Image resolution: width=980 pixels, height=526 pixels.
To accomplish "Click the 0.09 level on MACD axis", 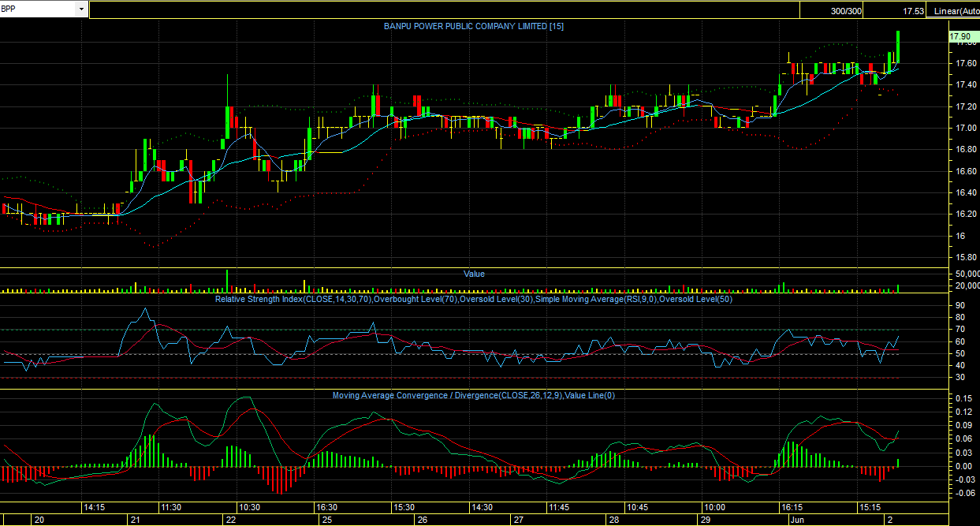I will point(963,425).
